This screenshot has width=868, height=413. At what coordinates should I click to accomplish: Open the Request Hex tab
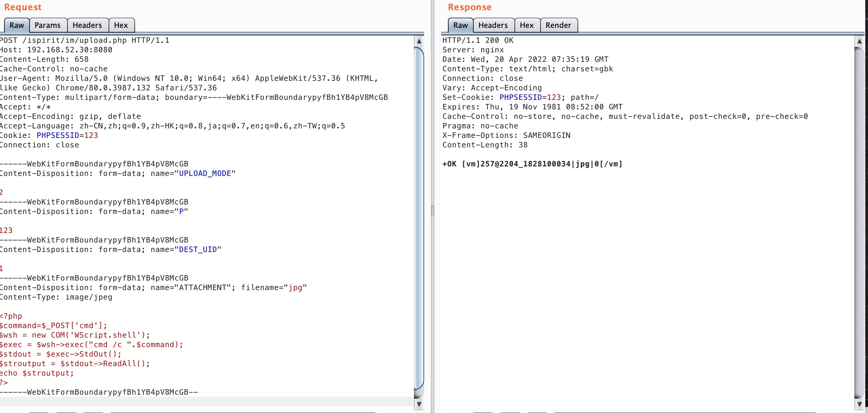point(121,25)
